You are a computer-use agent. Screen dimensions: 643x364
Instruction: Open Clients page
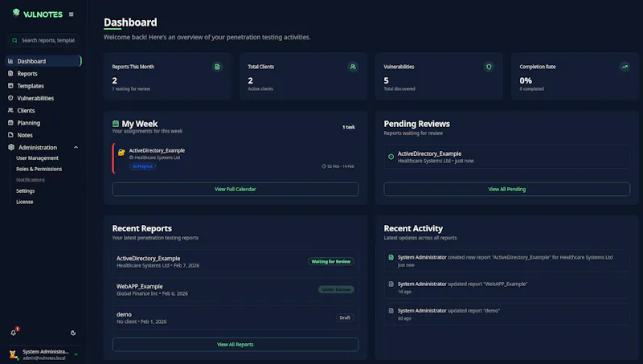pos(43,110)
